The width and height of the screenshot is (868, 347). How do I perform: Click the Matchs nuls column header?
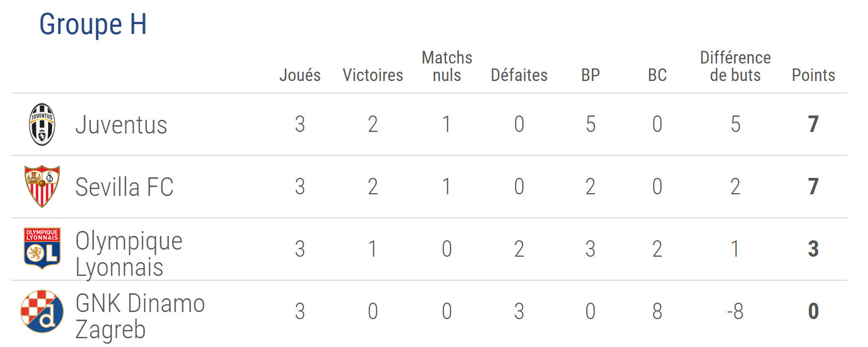coord(447,66)
